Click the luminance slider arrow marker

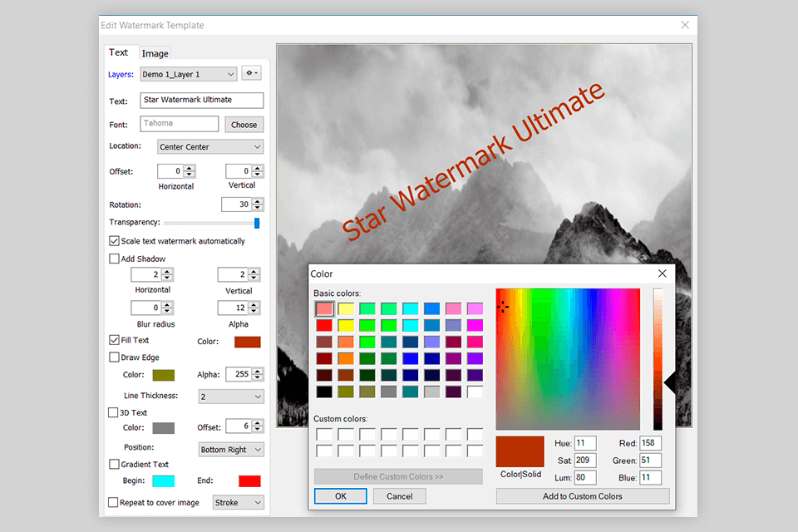coord(670,382)
